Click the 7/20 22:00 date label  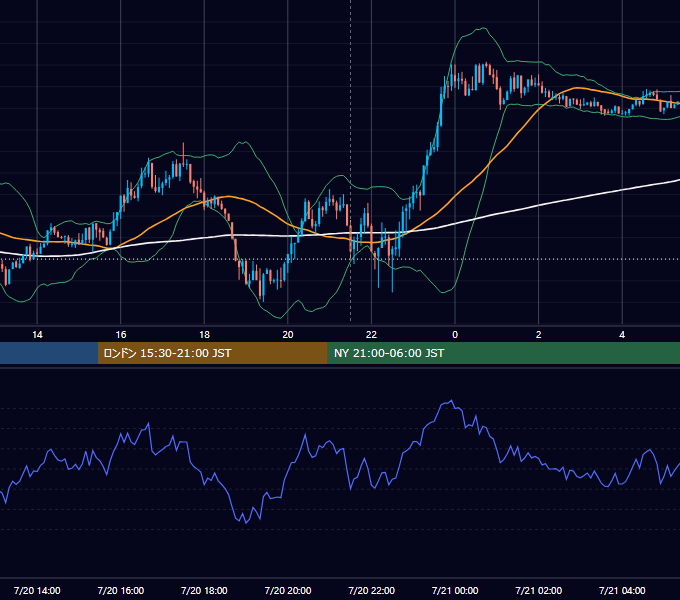(372, 590)
